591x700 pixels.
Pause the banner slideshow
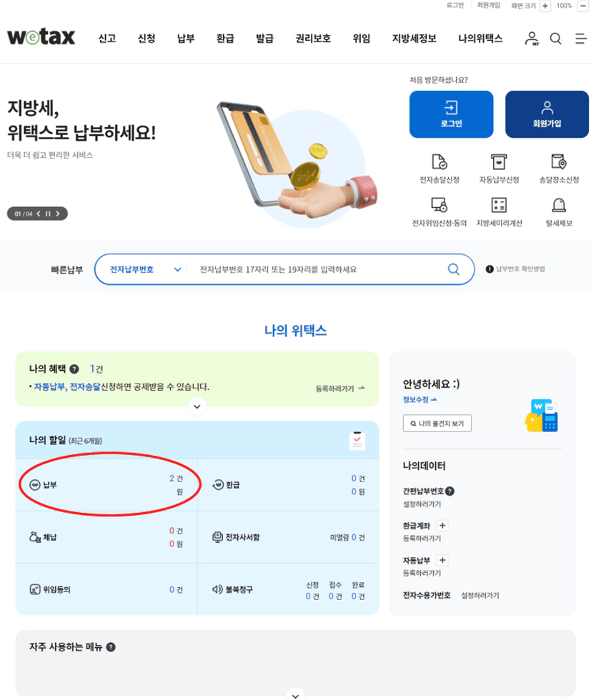pyautogui.click(x=48, y=214)
